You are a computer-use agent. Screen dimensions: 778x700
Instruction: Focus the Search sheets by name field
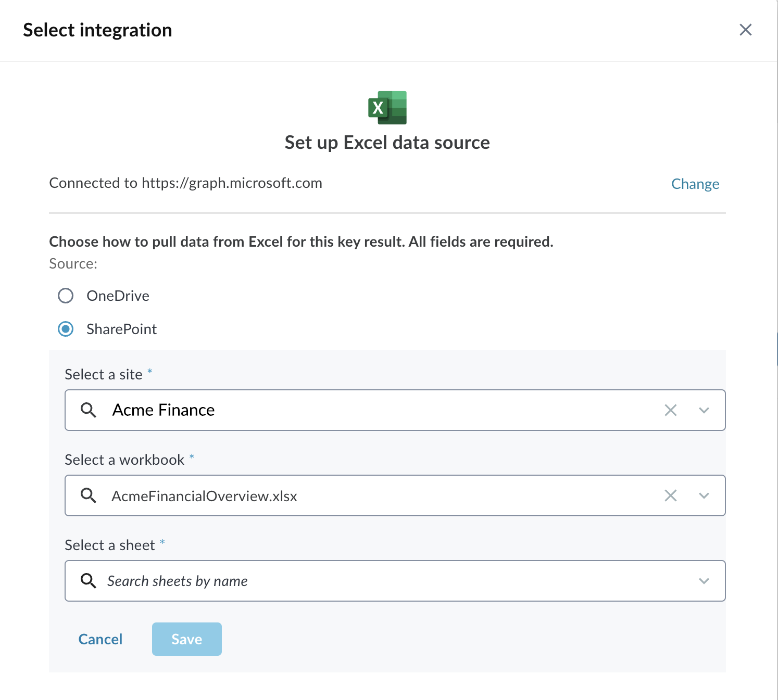(x=395, y=581)
